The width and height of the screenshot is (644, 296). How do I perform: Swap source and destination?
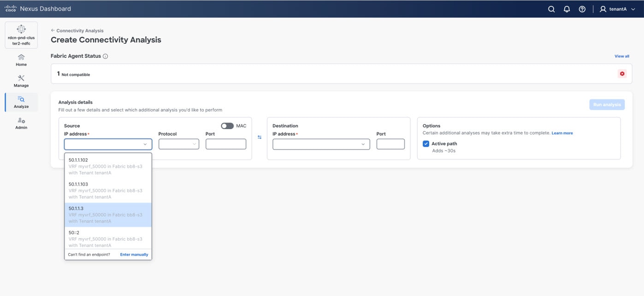coord(260,137)
